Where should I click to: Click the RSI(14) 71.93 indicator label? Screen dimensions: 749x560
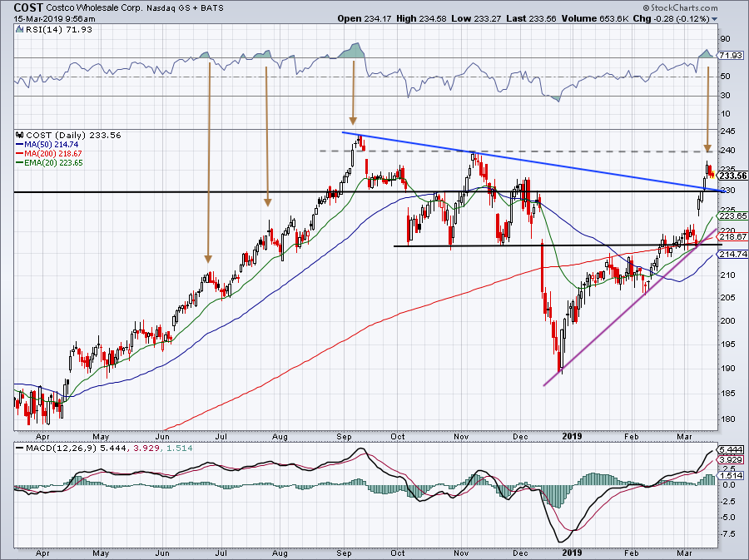(59, 29)
